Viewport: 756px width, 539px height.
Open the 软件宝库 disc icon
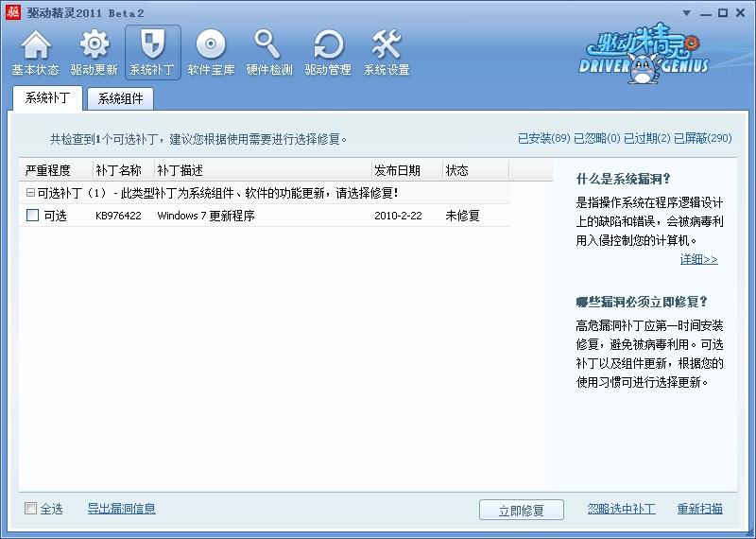[211, 53]
